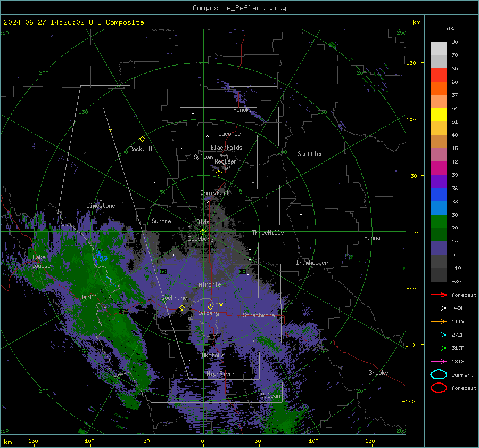Select the orange 60 dBZ color swatch
This screenshot has height=448, width=479.
[439, 88]
